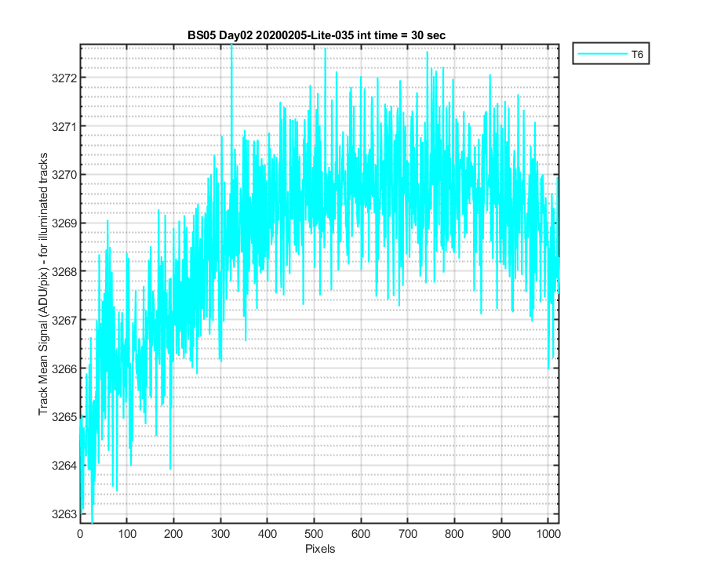This screenshot has width=706, height=588.
Task: Click y-axis tick label 3265
Action: 64,416
